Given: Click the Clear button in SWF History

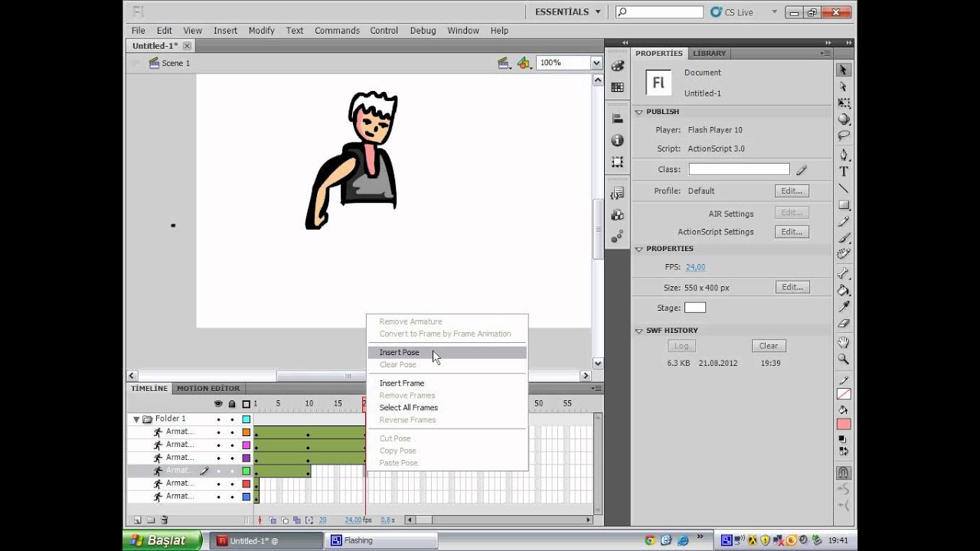Looking at the screenshot, I should click(769, 346).
